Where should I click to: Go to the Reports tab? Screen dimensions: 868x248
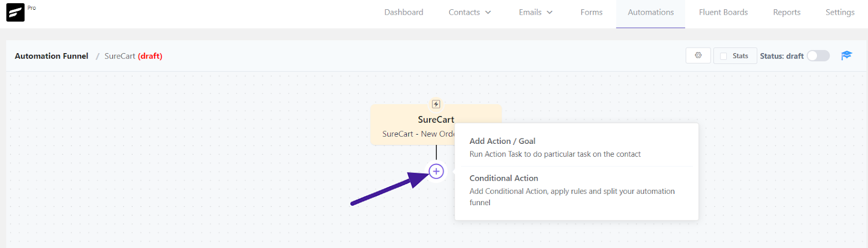click(x=787, y=12)
